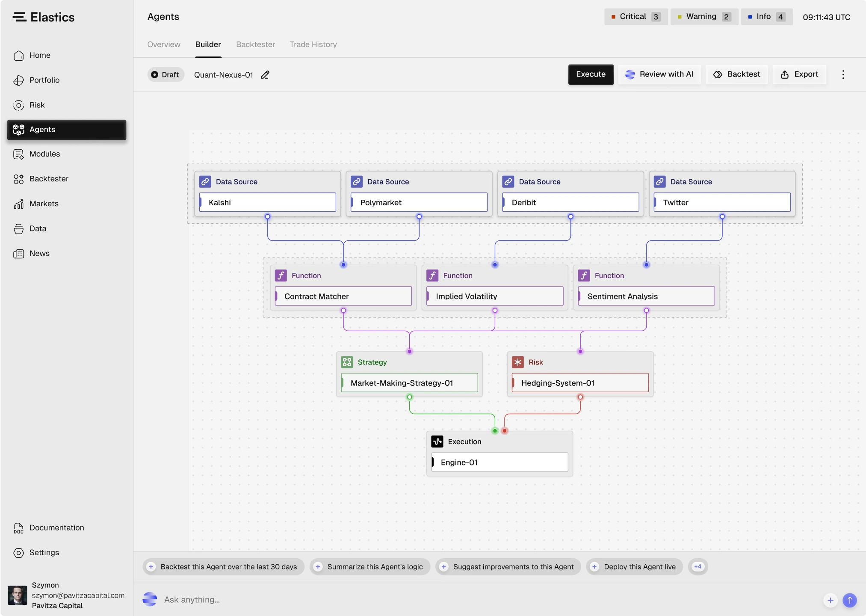The height and width of the screenshot is (616, 866).
Task: Open the Risk page from the sidebar
Action: coord(67,105)
